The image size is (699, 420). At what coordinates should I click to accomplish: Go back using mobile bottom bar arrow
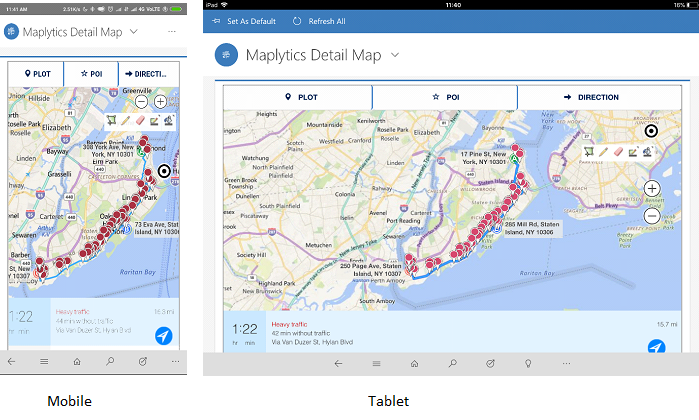(12, 362)
